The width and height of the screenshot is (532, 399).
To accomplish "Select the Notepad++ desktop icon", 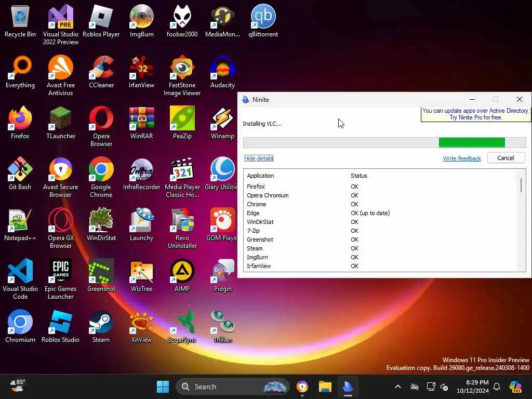I will point(20,224).
